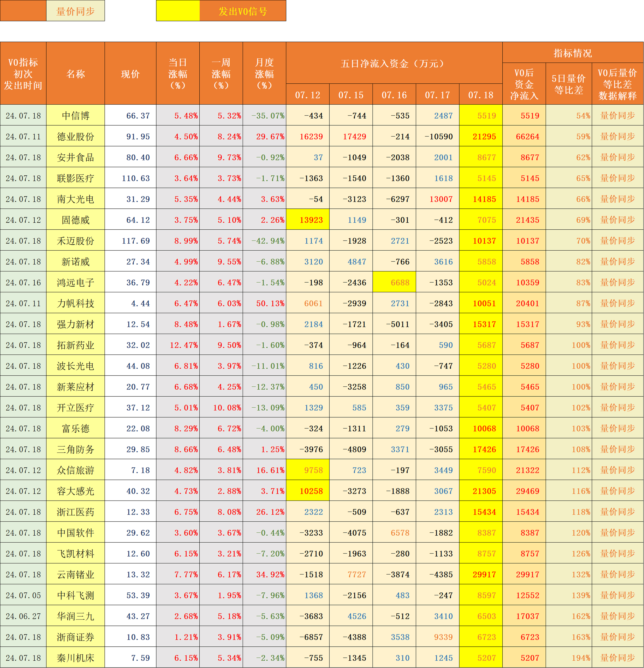Screen dimensions: 644x668
Task: Select the 现价 column header
Action: click(x=130, y=73)
